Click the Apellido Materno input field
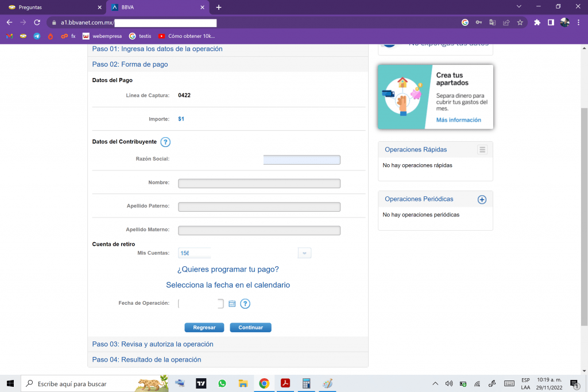This screenshot has width=588, height=392. point(259,231)
